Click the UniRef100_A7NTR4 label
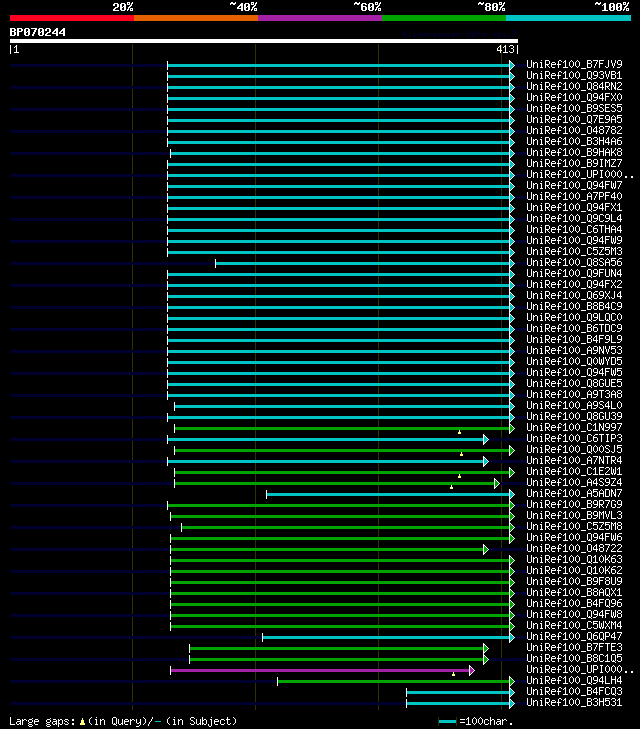The width and height of the screenshot is (640, 729). (574, 460)
